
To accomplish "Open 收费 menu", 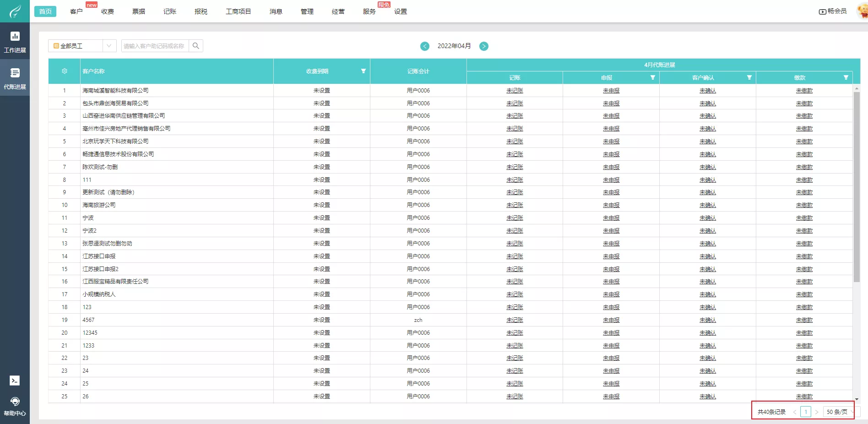I will [108, 11].
